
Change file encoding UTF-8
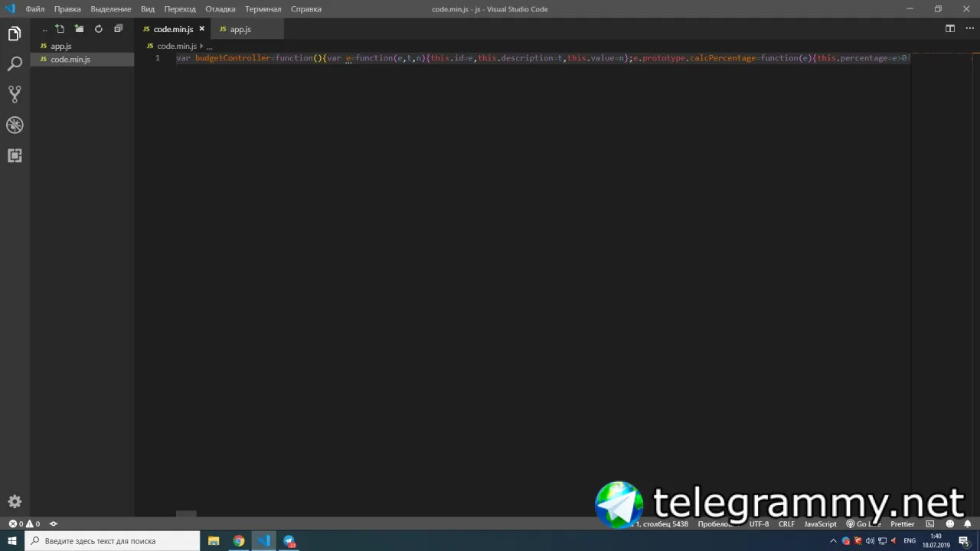point(759,524)
